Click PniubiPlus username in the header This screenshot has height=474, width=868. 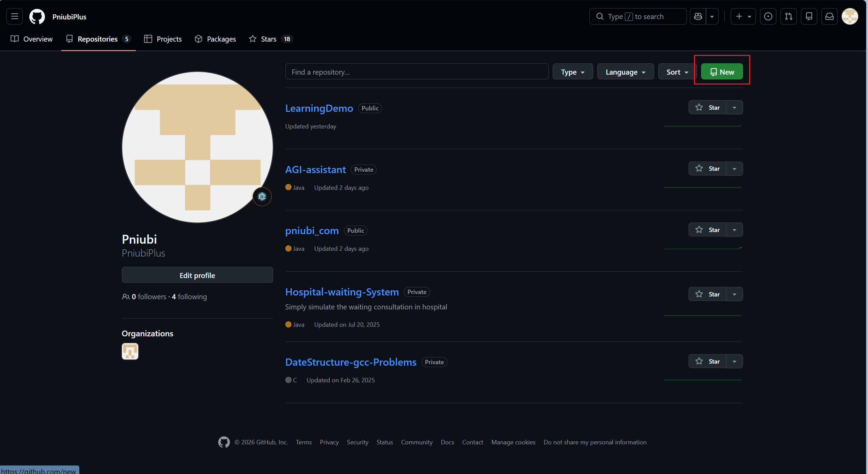(69, 17)
